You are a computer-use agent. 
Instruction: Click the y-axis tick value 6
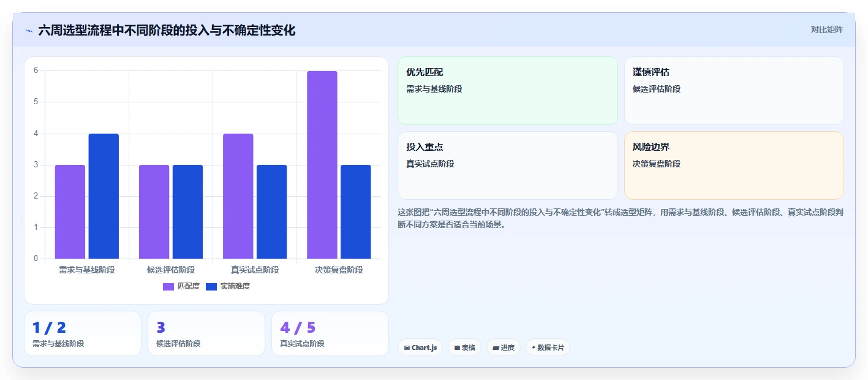click(36, 70)
